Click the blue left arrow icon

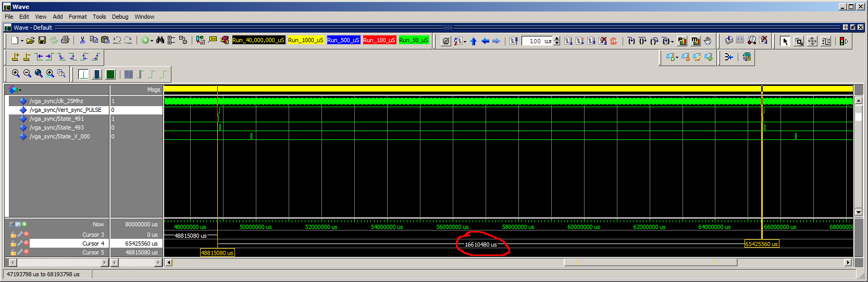pos(485,41)
